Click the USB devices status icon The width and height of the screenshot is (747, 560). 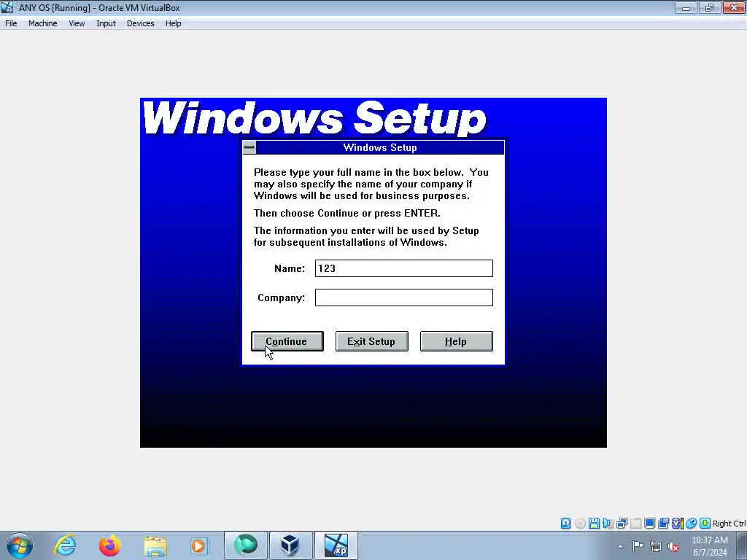click(x=635, y=524)
